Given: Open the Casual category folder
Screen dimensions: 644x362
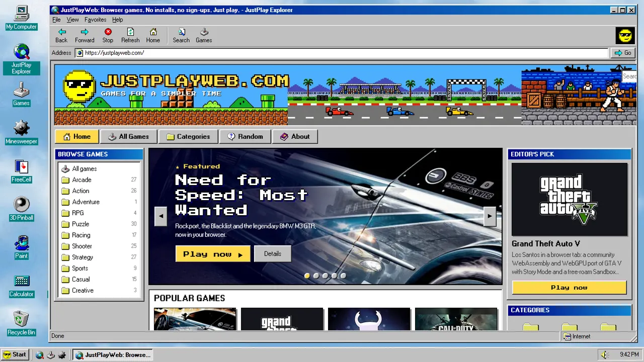Looking at the screenshot, I should [99, 280].
